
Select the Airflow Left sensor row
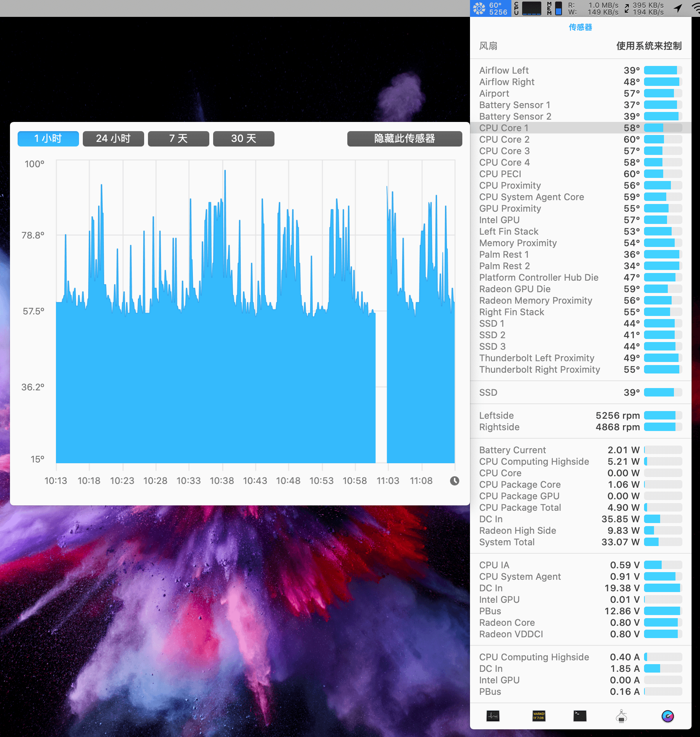click(581, 70)
